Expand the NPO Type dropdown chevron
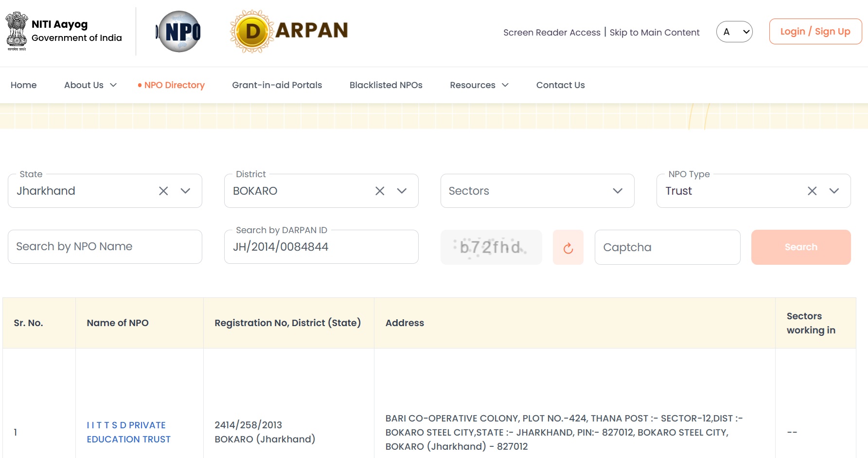This screenshot has height=458, width=868. pos(834,191)
